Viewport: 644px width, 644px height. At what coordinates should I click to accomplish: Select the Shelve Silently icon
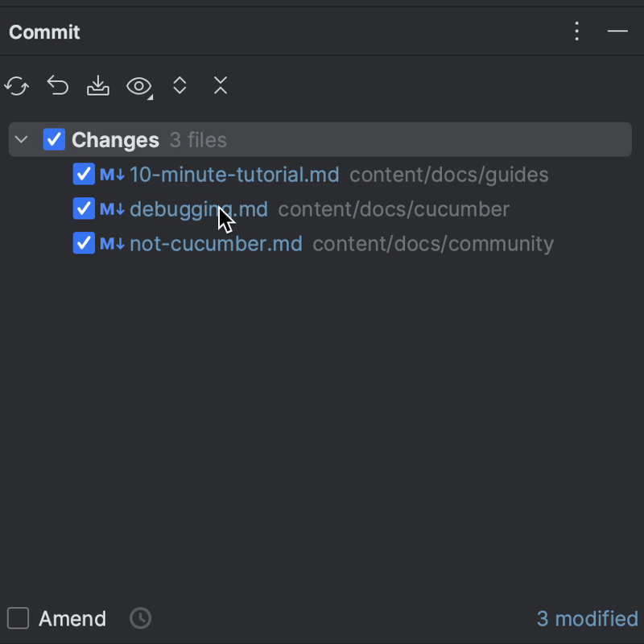pyautogui.click(x=97, y=85)
